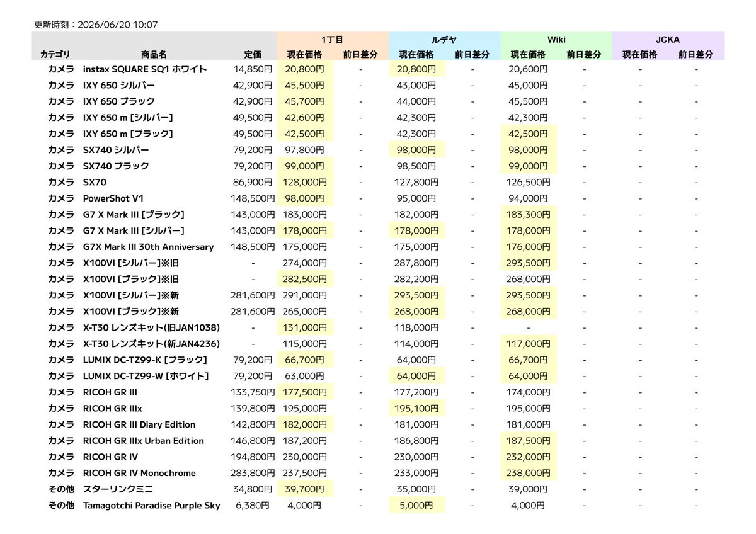The height and width of the screenshot is (534, 756).
Task: Click the 127,800円 ルデヤ price cell
Action: coord(416,182)
